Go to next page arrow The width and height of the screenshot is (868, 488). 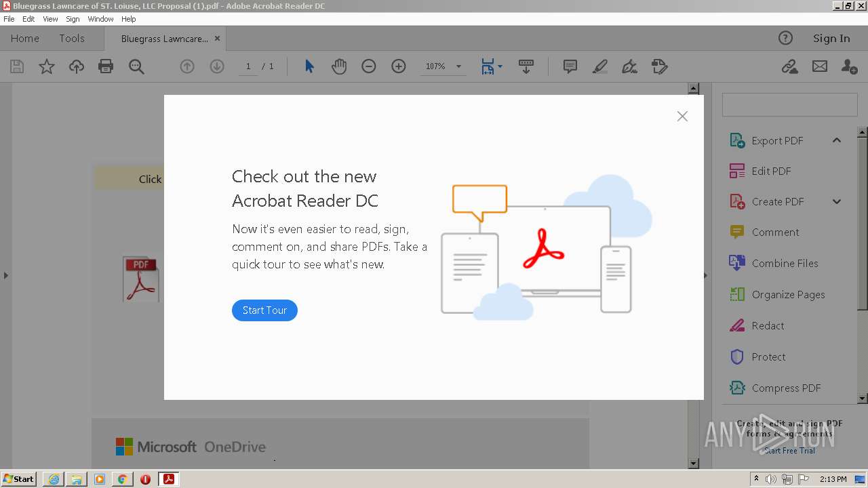point(217,66)
